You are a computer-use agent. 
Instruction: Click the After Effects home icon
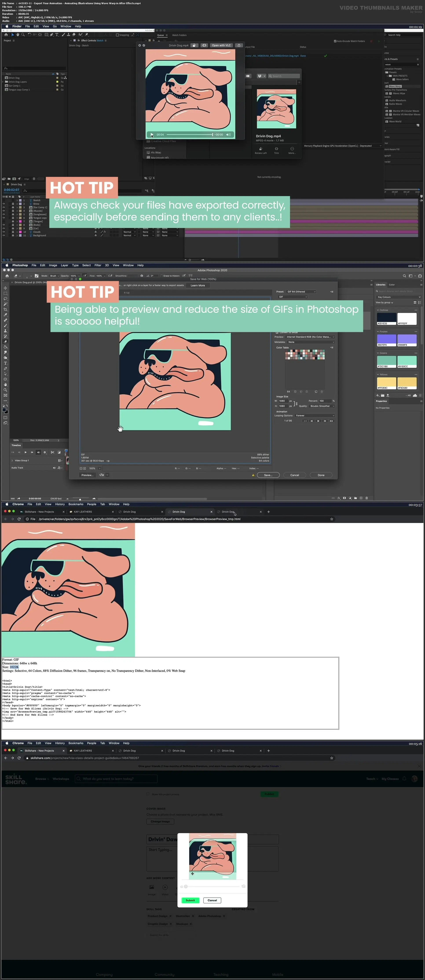6,35
